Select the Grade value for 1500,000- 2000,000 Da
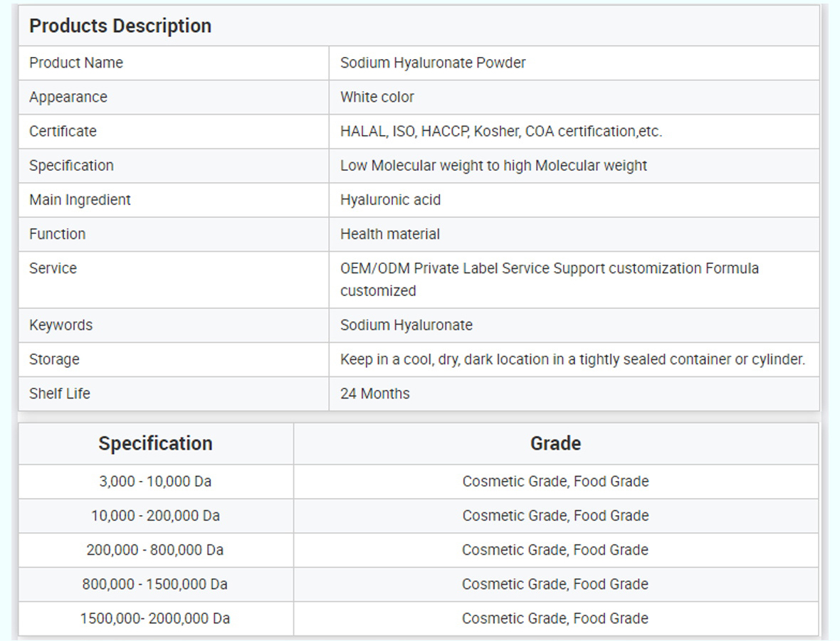The height and width of the screenshot is (641, 840). (555, 618)
